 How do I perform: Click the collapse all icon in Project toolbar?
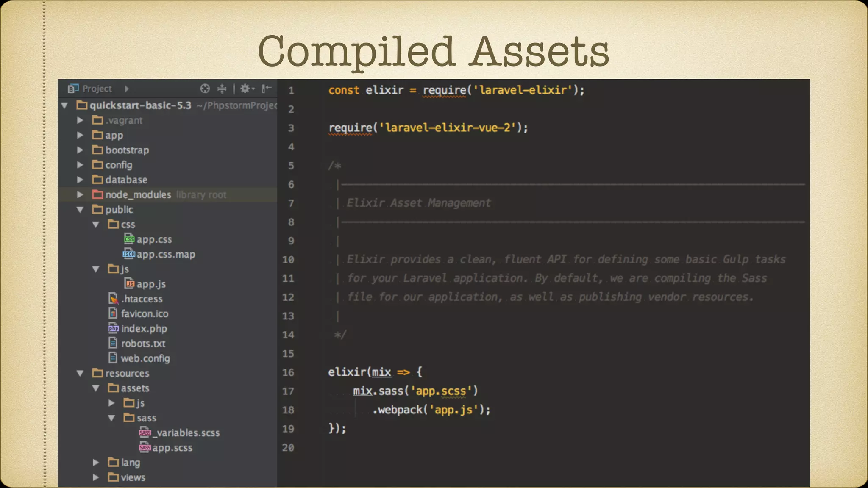222,89
